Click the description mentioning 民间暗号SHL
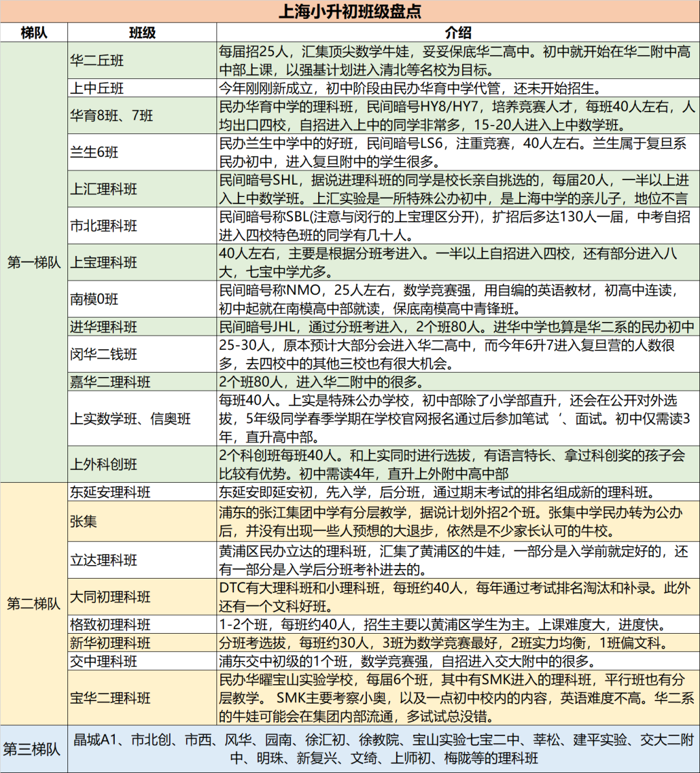The height and width of the screenshot is (773, 700). [458, 189]
